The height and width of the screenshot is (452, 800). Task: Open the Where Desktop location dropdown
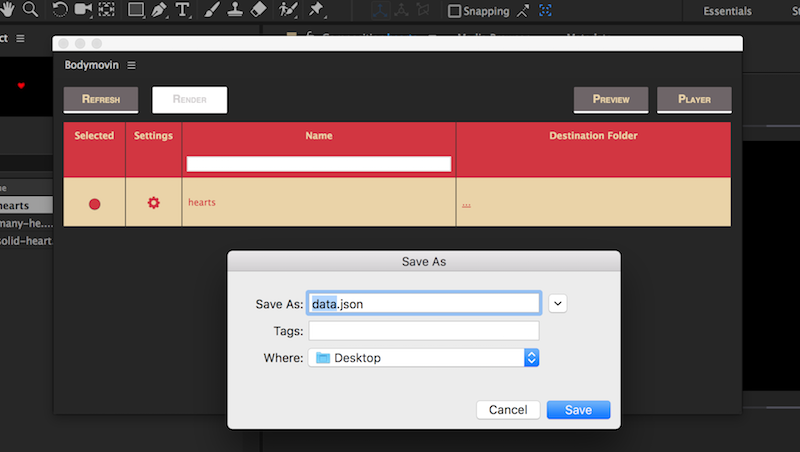(423, 358)
